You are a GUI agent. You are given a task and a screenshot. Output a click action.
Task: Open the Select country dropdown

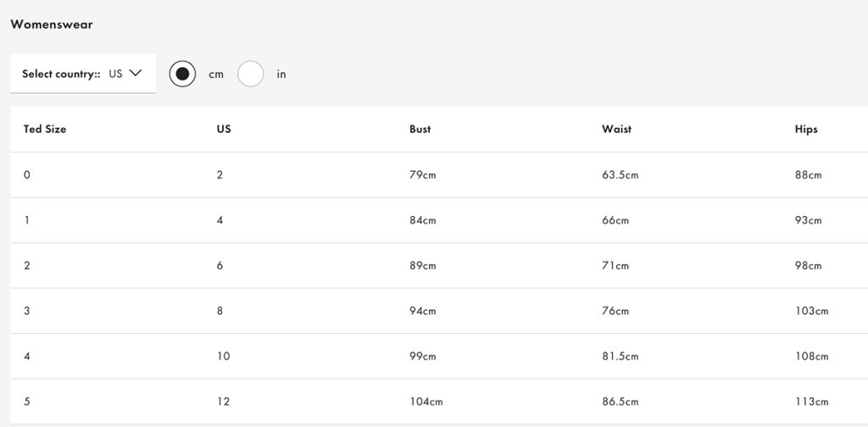coord(82,74)
